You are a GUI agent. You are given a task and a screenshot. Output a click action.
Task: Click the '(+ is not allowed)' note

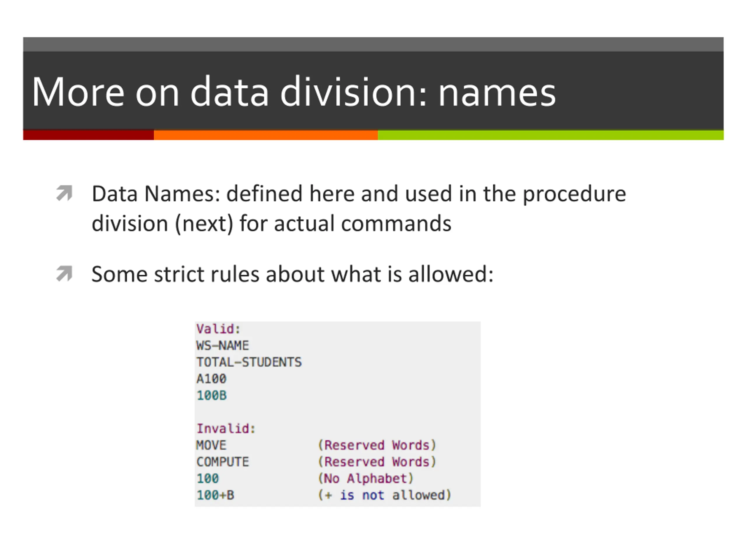coord(384,495)
